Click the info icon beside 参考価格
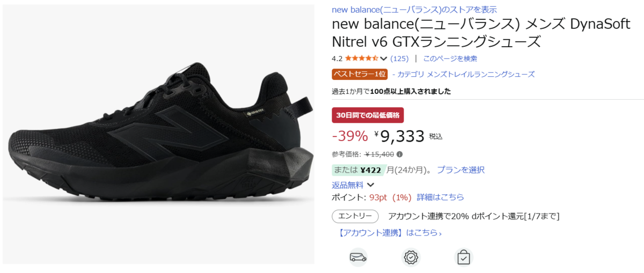 point(399,154)
